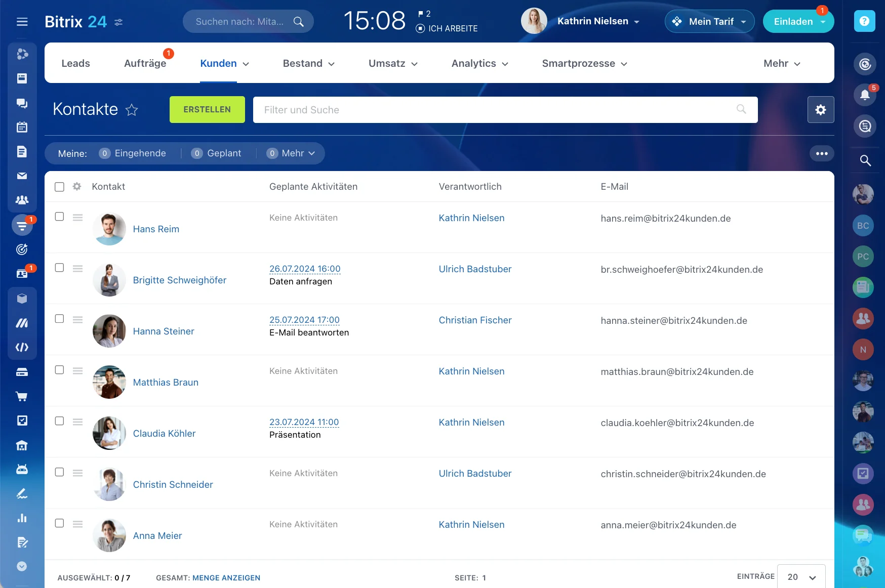The width and height of the screenshot is (885, 588).
Task: Check the select-all checkbox in table header
Action: pyautogui.click(x=59, y=187)
